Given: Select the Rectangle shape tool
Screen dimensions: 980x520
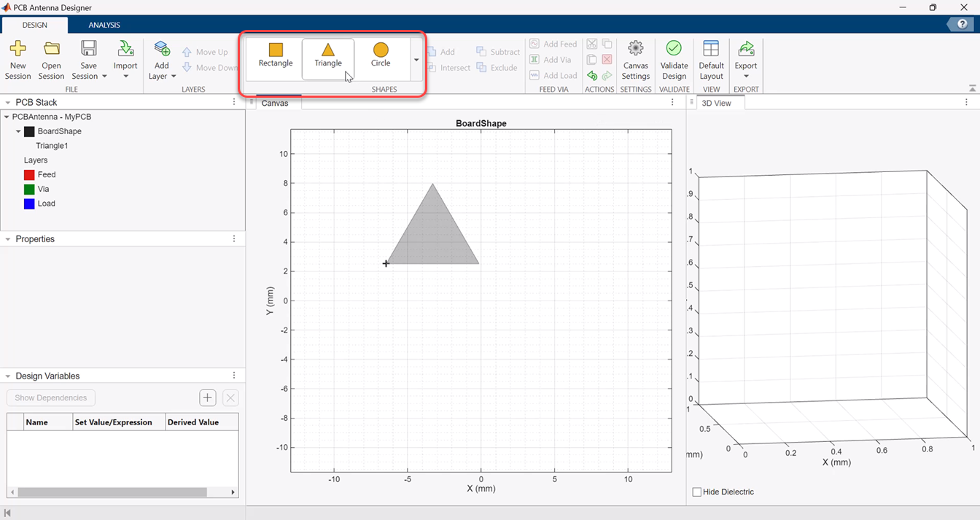Looking at the screenshot, I should click(275, 58).
